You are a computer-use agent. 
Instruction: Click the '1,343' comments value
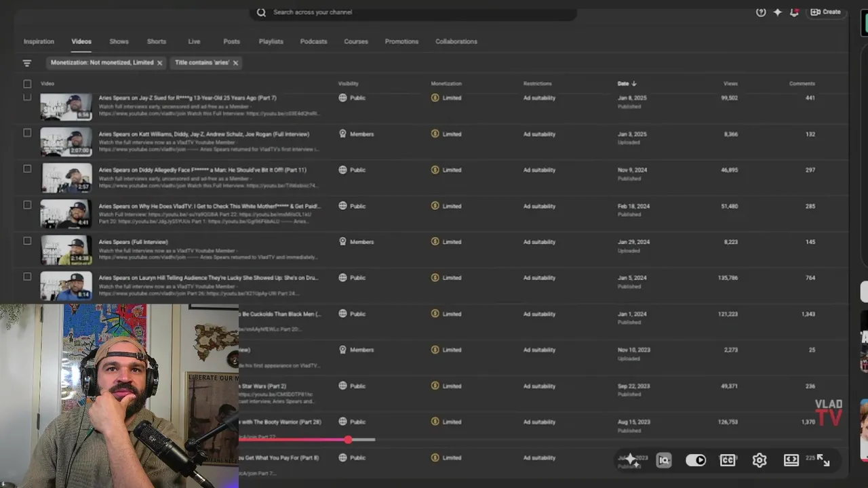coord(808,314)
